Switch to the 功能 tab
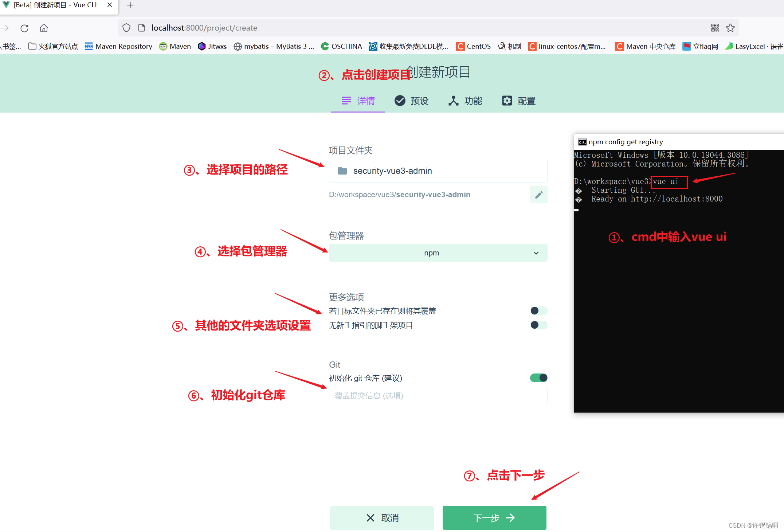The height and width of the screenshot is (532, 784). (465, 101)
